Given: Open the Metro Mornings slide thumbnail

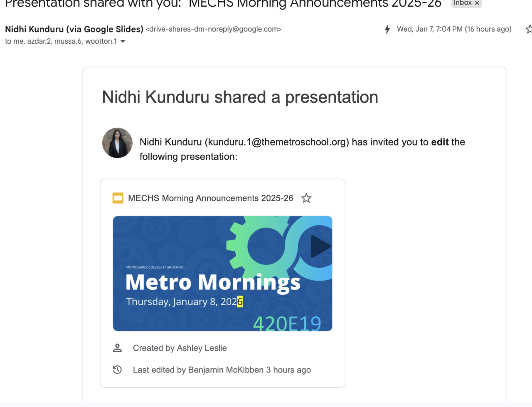Looking at the screenshot, I should pos(222,273).
